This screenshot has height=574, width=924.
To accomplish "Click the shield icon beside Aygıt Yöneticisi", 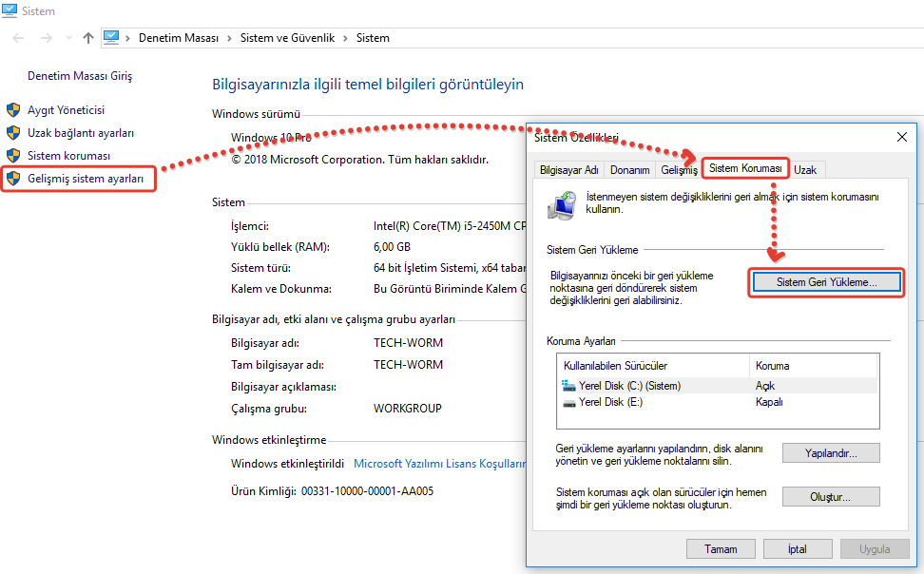I will [x=13, y=110].
